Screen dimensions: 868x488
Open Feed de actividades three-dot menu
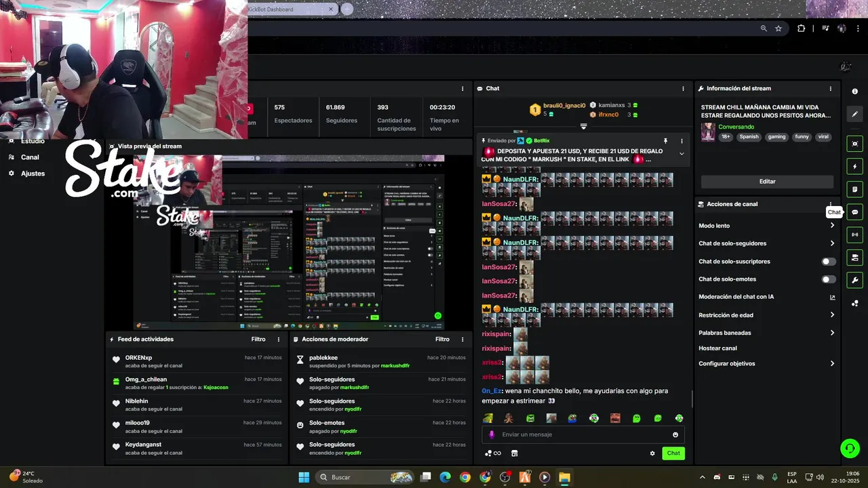pyautogui.click(x=278, y=339)
